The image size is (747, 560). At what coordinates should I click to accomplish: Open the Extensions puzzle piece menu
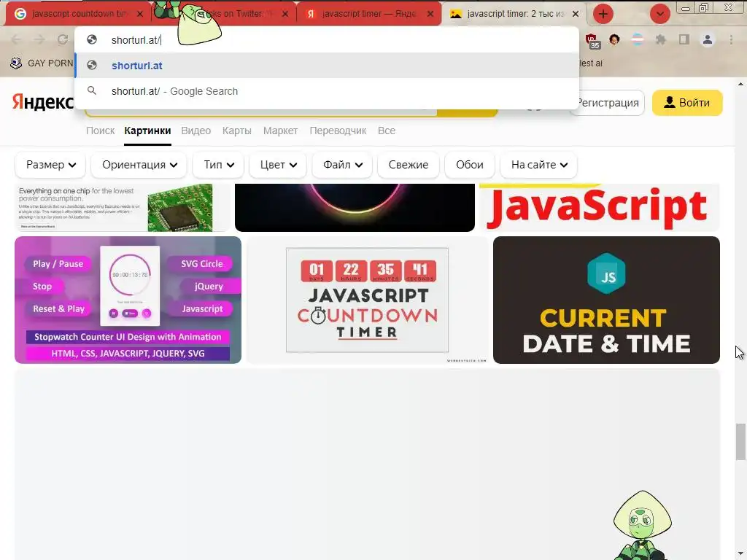click(661, 39)
